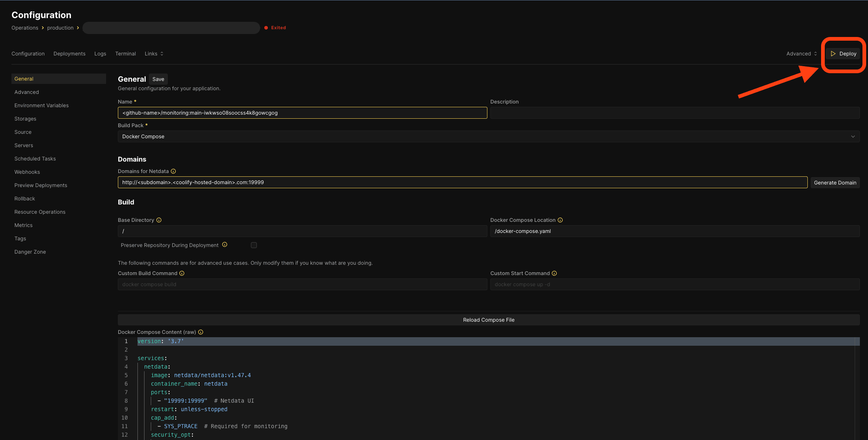
Task: Click the Generate Domain button
Action: point(835,182)
